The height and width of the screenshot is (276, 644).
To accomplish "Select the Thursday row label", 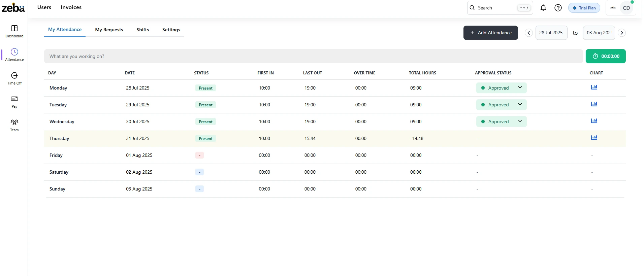I will [59, 138].
